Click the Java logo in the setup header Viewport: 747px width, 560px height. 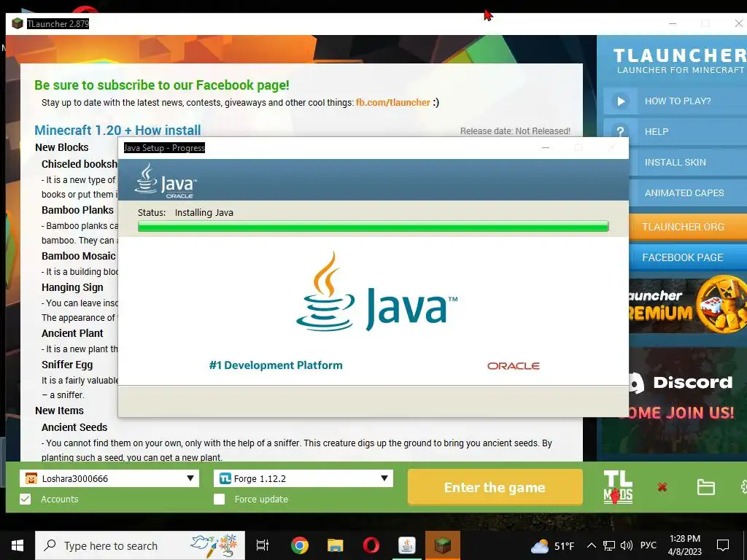point(165,181)
